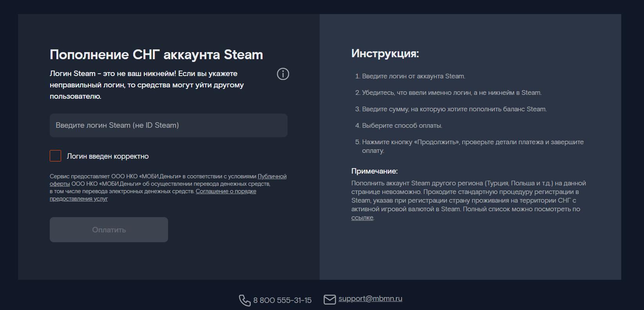Open "Соглашение о порядке предоставления услуг" link
644x310 pixels.
[226, 191]
